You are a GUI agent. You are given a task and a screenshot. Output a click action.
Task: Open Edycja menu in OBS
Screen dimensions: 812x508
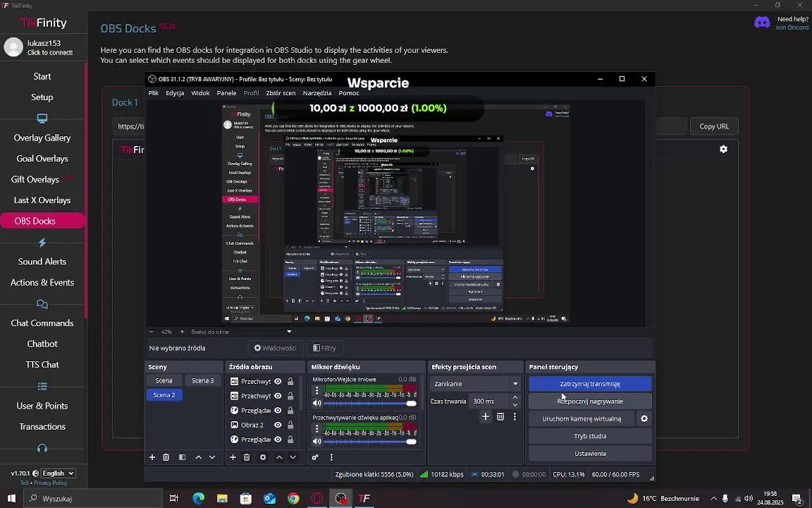click(175, 93)
